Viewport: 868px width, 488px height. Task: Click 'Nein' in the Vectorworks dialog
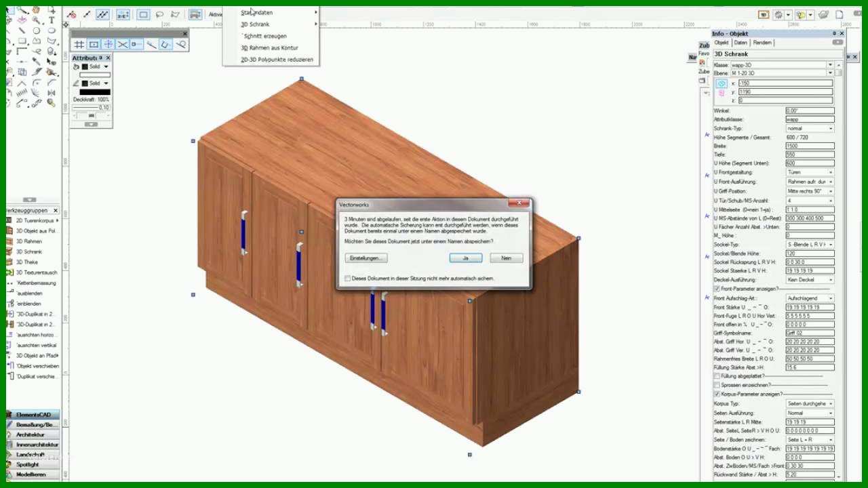[506, 258]
